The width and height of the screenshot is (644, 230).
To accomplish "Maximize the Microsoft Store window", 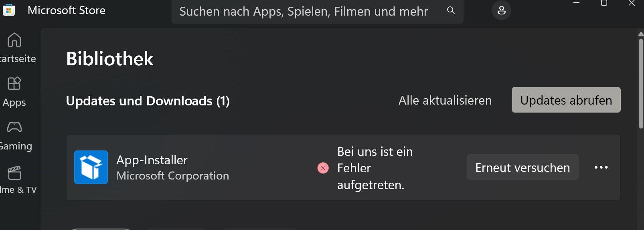I will coord(604,3).
